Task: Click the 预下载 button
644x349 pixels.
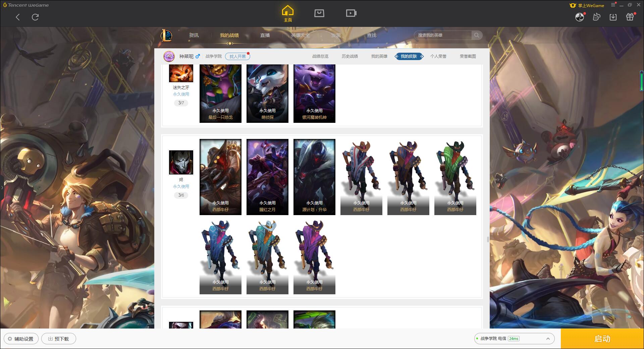Action: [x=59, y=339]
